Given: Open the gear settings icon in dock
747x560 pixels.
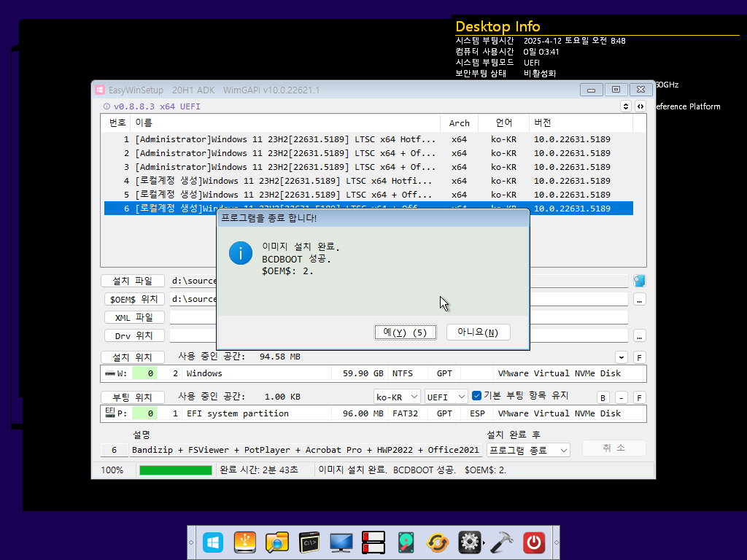Looking at the screenshot, I should [x=470, y=542].
